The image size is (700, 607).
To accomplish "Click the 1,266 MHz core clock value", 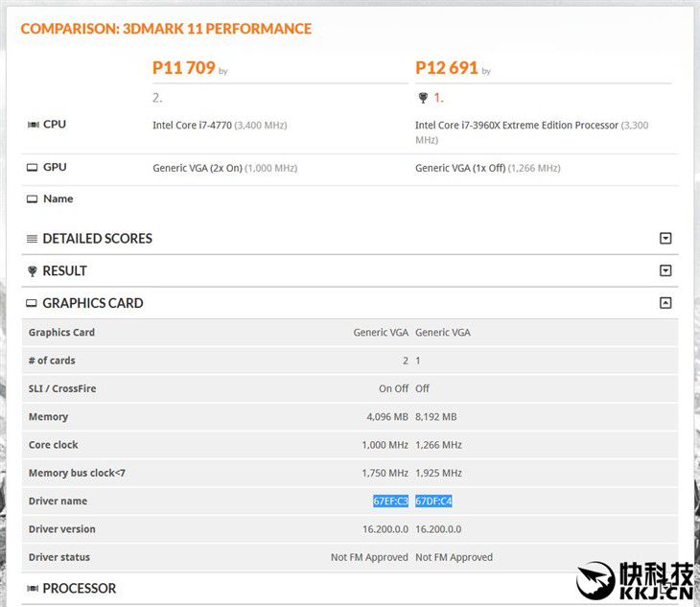I will coord(438,445).
